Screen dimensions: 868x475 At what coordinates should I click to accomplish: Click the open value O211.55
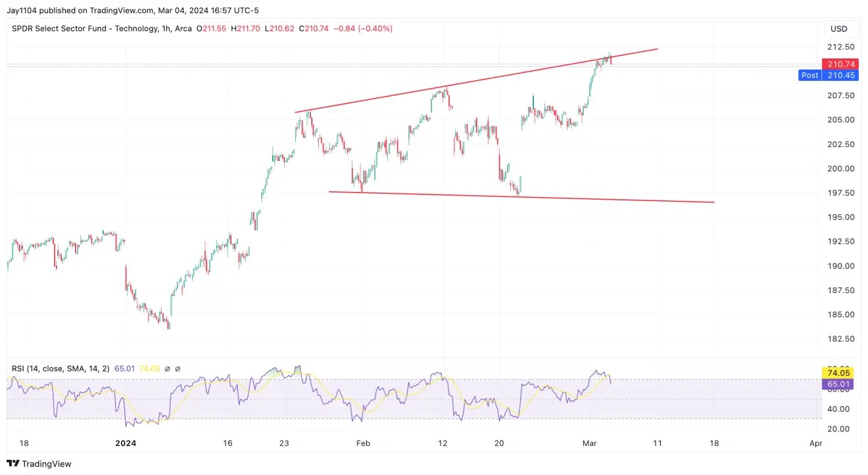tap(211, 29)
